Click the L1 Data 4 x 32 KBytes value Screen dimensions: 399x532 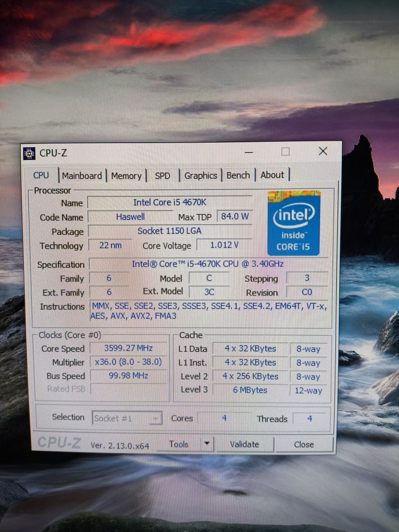[x=250, y=348]
